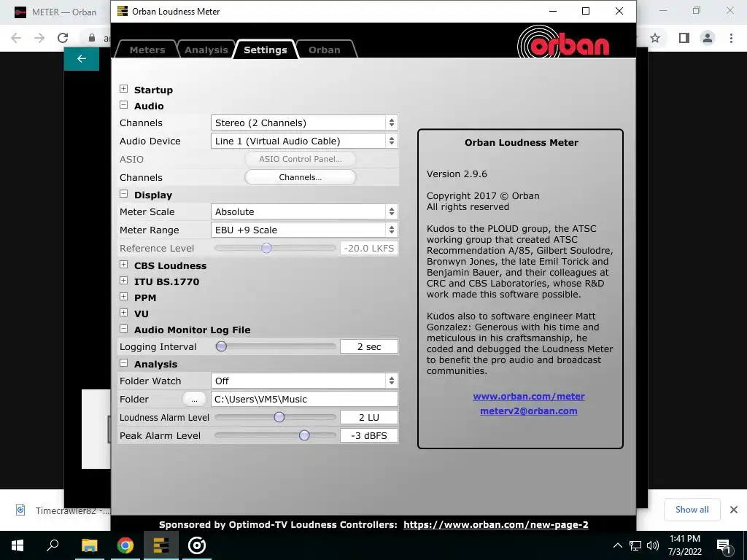The width and height of the screenshot is (747, 560).
Task: Click the Logging Interval value box
Action: [368, 346]
